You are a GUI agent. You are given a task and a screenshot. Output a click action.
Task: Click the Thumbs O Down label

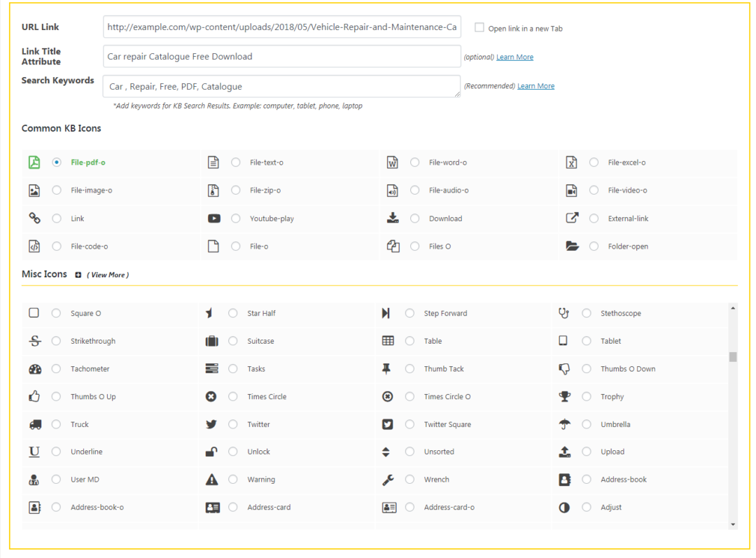[628, 369]
